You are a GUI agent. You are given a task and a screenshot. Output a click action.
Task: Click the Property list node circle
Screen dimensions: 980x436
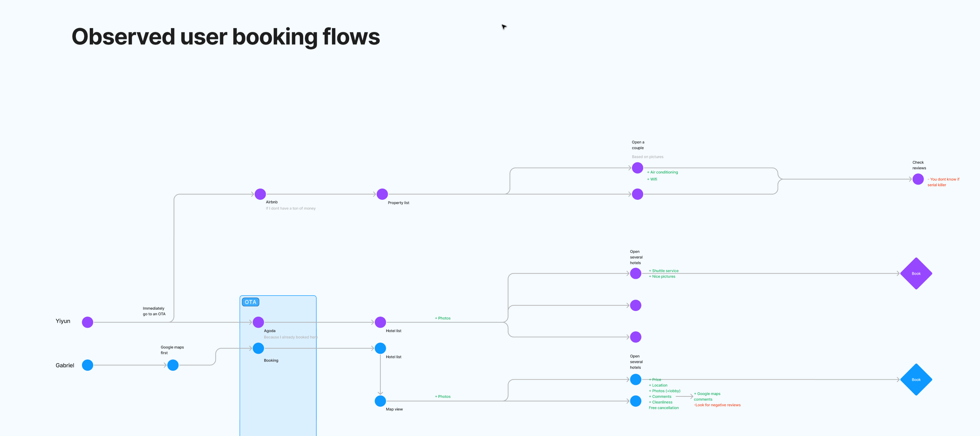tap(382, 194)
